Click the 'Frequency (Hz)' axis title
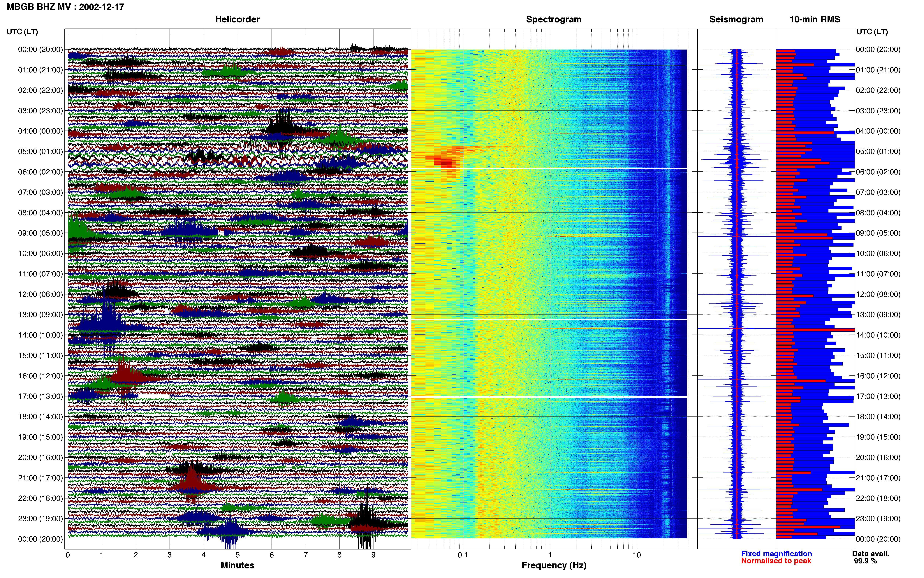Screen dimensions: 924x578 (x=554, y=565)
